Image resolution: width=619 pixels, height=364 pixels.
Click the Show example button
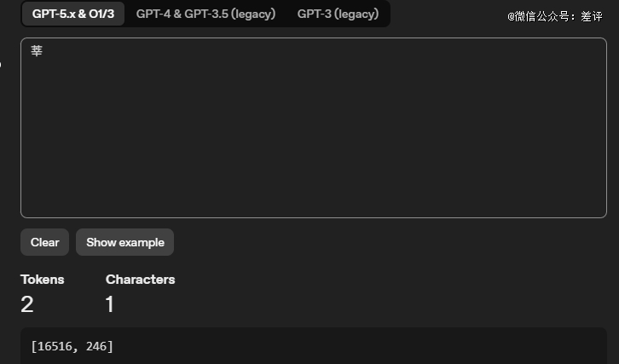point(124,242)
